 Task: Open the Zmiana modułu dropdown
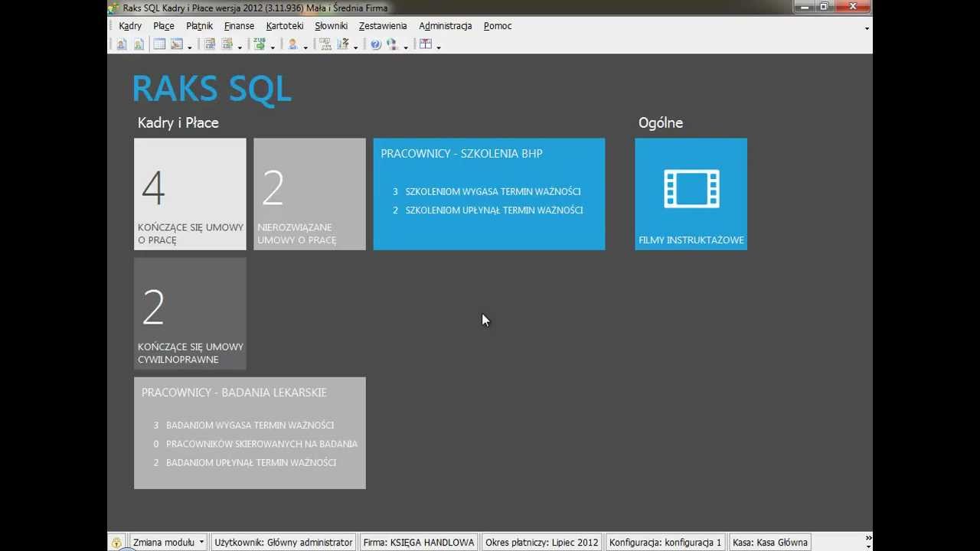[x=168, y=543]
